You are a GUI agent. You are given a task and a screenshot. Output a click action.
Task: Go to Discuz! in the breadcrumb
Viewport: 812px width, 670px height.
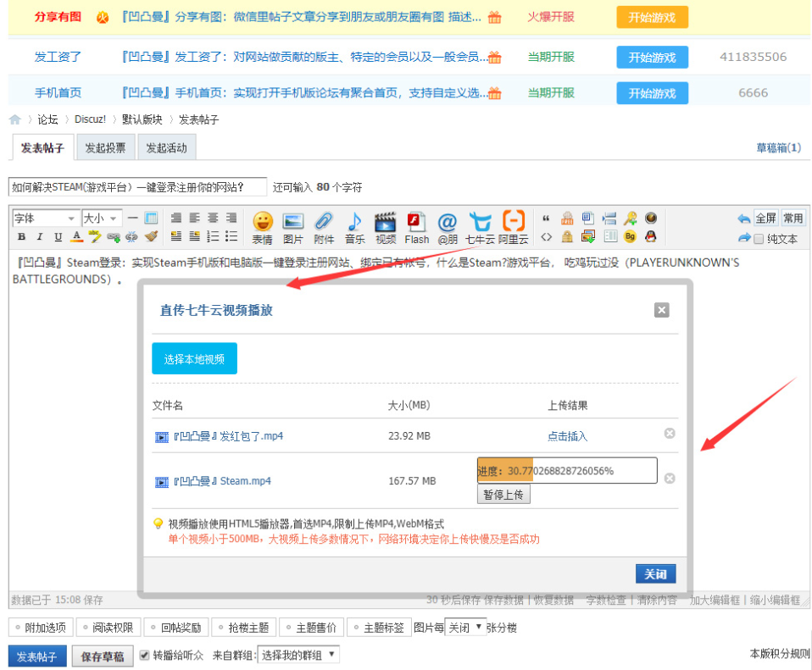[90, 119]
